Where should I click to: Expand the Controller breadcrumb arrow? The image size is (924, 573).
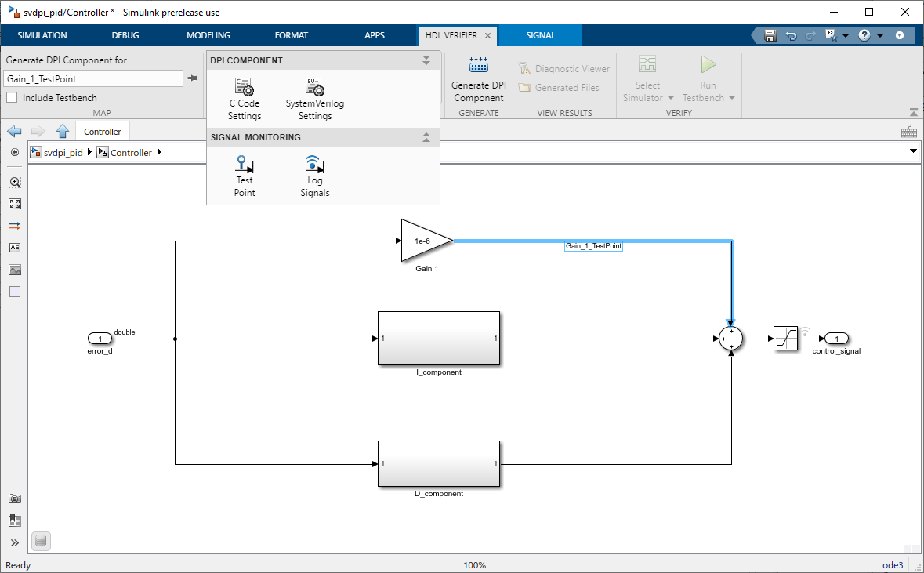point(159,152)
